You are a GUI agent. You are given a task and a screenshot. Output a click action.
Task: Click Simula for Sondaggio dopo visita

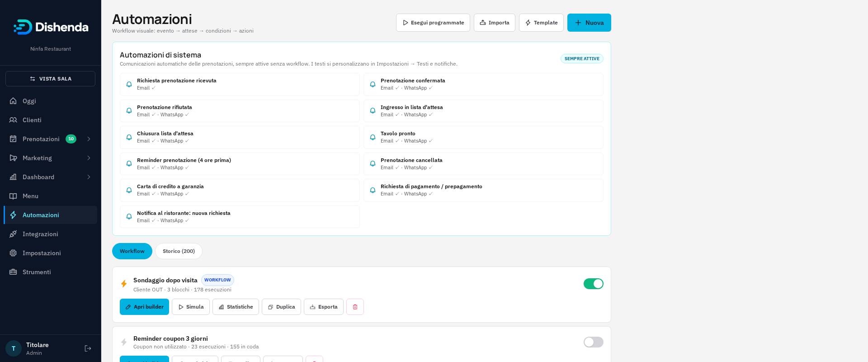pos(191,307)
